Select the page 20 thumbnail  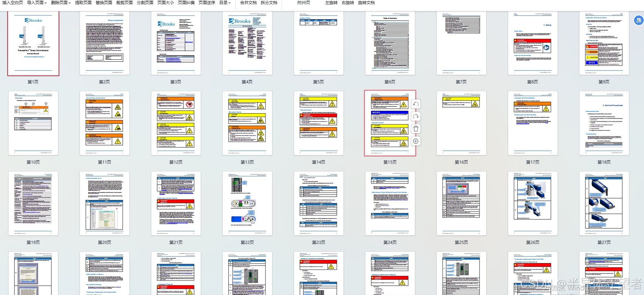[105, 203]
